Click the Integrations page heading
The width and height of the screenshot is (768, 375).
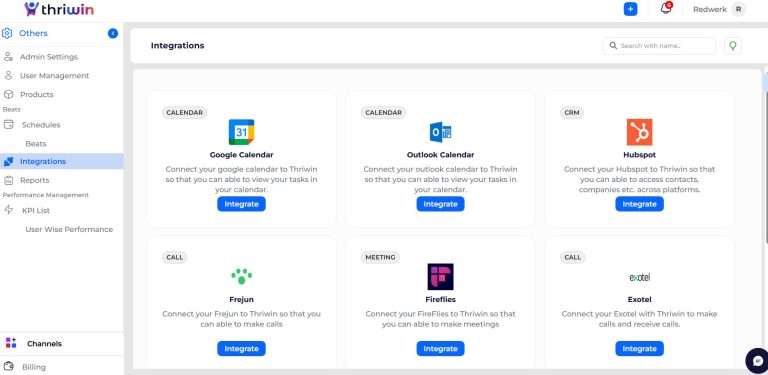177,46
